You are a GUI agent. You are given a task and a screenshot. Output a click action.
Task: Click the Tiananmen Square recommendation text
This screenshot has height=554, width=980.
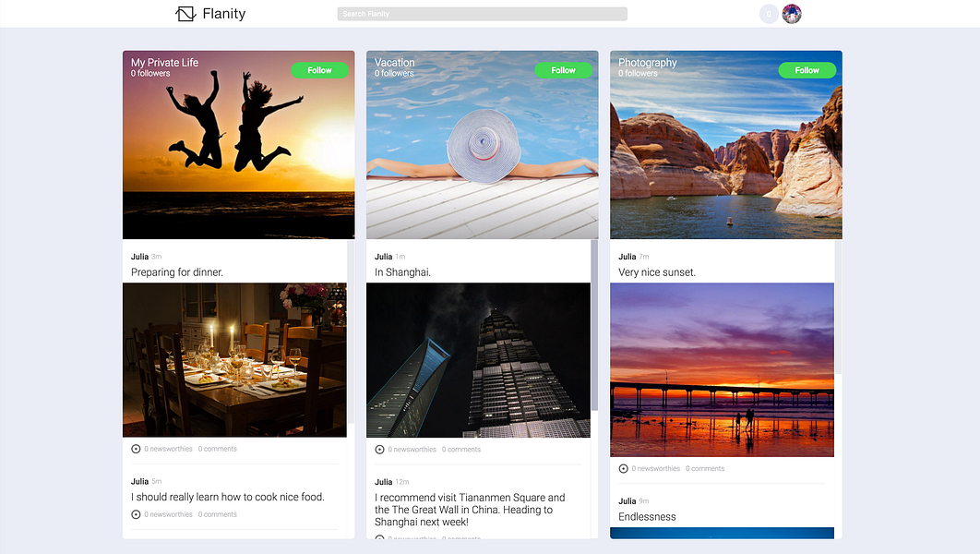(470, 510)
